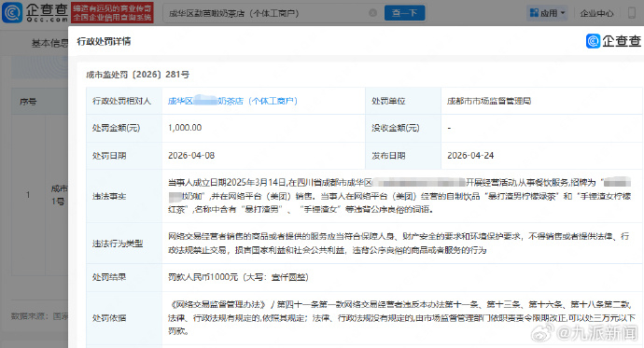Click the 违法事实 label cell
The height and width of the screenshot is (348, 644).
coord(124,196)
